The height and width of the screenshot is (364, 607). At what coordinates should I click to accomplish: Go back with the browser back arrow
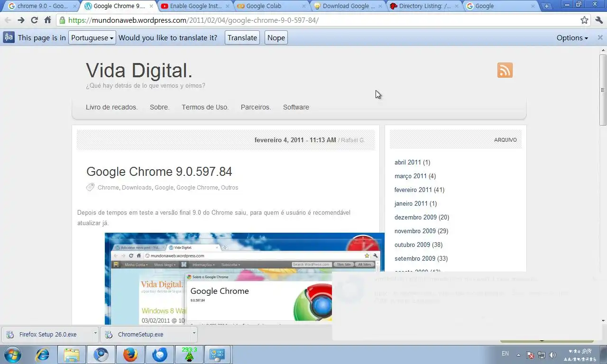(x=8, y=20)
